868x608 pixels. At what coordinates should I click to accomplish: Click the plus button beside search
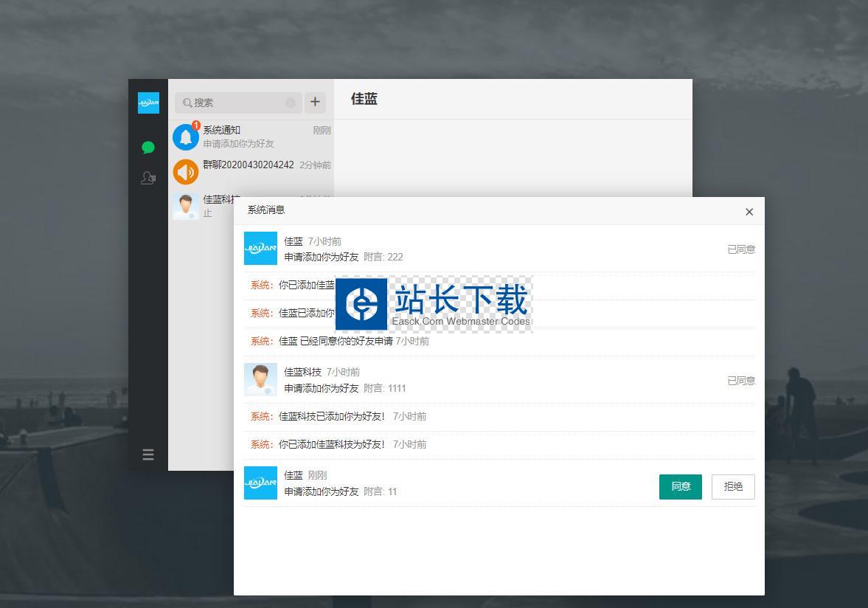315,102
